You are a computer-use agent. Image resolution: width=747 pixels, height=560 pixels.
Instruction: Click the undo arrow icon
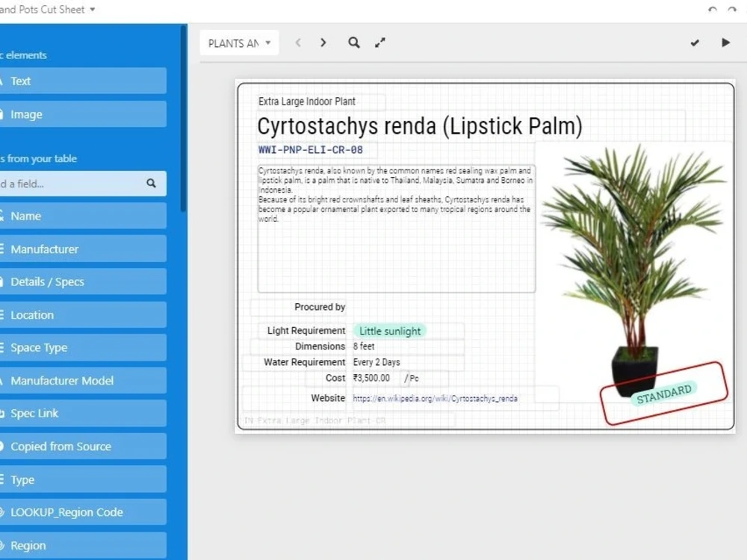[x=713, y=9]
